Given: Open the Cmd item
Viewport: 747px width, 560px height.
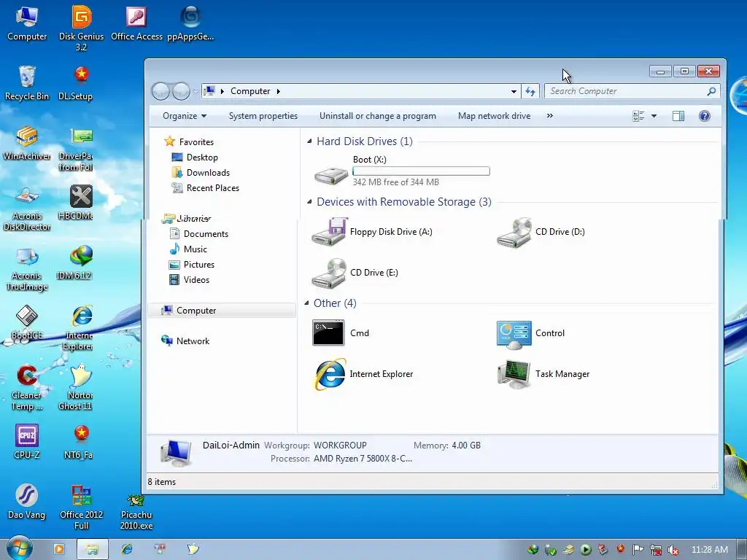Looking at the screenshot, I should (x=341, y=332).
